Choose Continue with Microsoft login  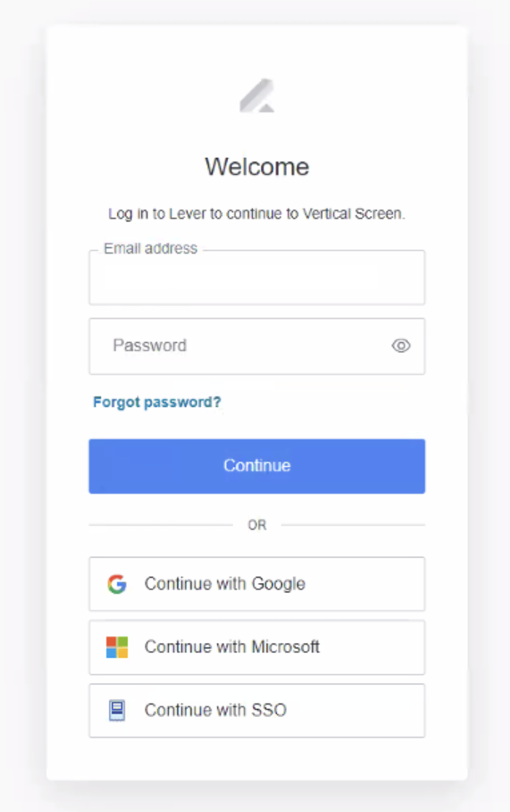(256, 647)
